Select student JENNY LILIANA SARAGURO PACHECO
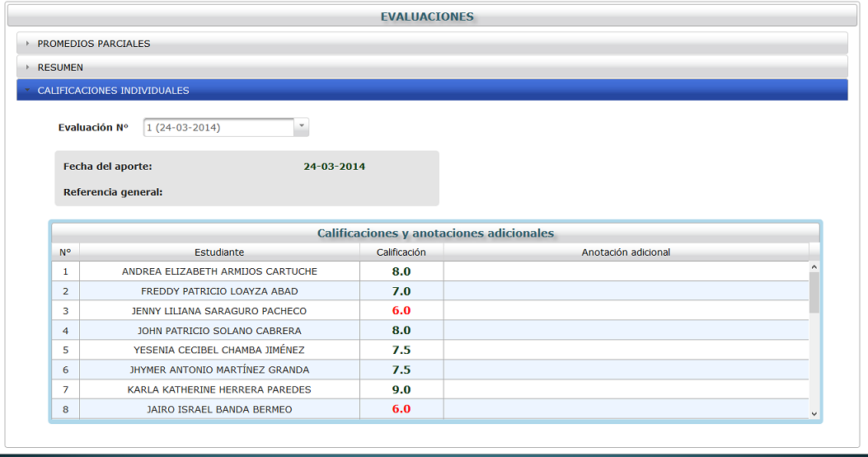 [x=219, y=311]
